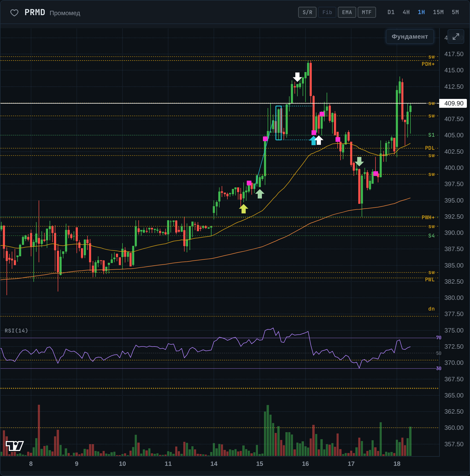Image resolution: width=470 pixels, height=476 pixels.
Task: Select the PWL level label
Action: click(x=430, y=279)
